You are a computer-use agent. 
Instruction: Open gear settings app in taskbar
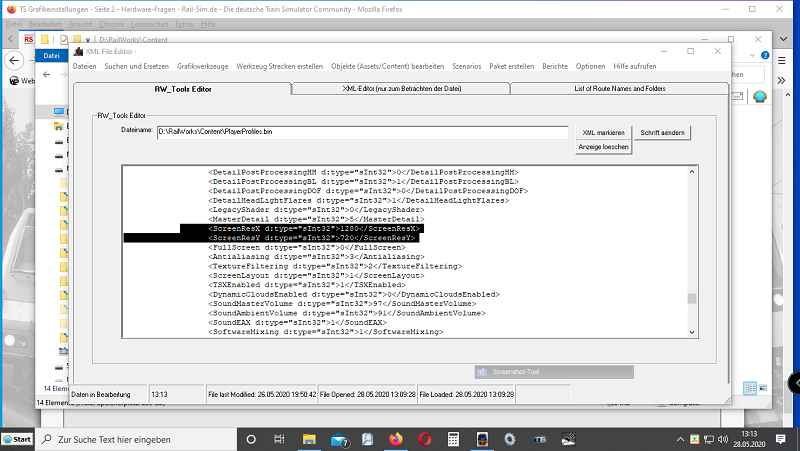tap(510, 439)
